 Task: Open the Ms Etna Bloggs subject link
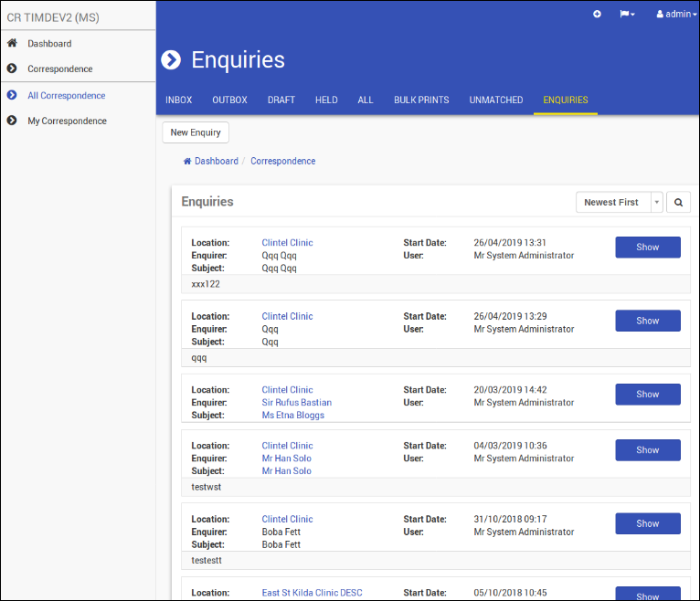[292, 415]
